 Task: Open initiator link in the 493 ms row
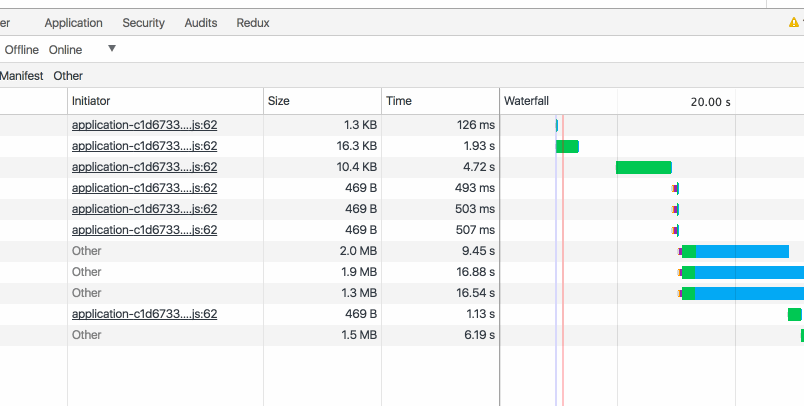pos(145,188)
